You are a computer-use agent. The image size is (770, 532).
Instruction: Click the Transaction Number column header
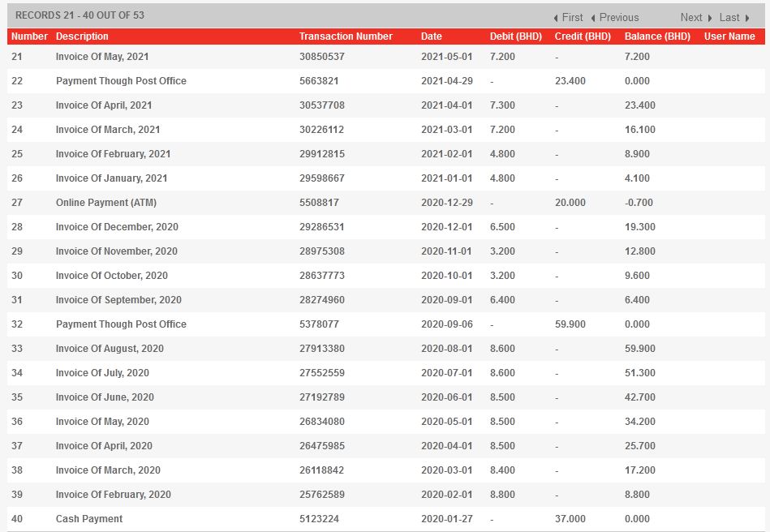(x=346, y=36)
